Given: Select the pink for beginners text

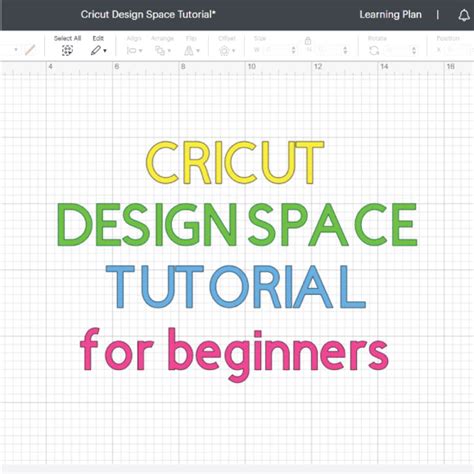Looking at the screenshot, I should point(234,355).
